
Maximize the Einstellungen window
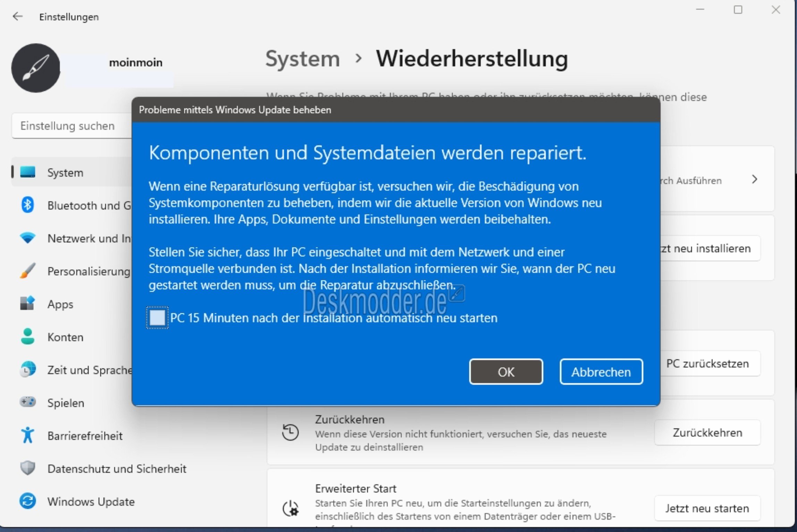click(x=738, y=10)
